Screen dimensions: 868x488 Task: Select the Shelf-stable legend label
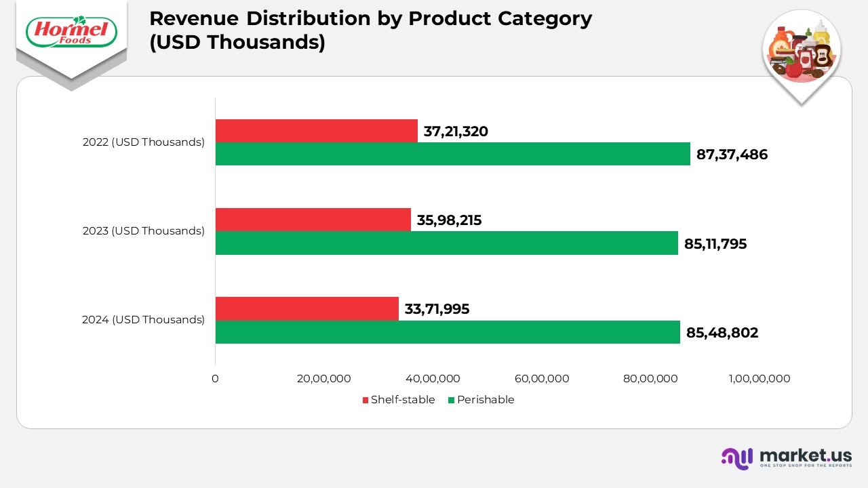tap(402, 400)
